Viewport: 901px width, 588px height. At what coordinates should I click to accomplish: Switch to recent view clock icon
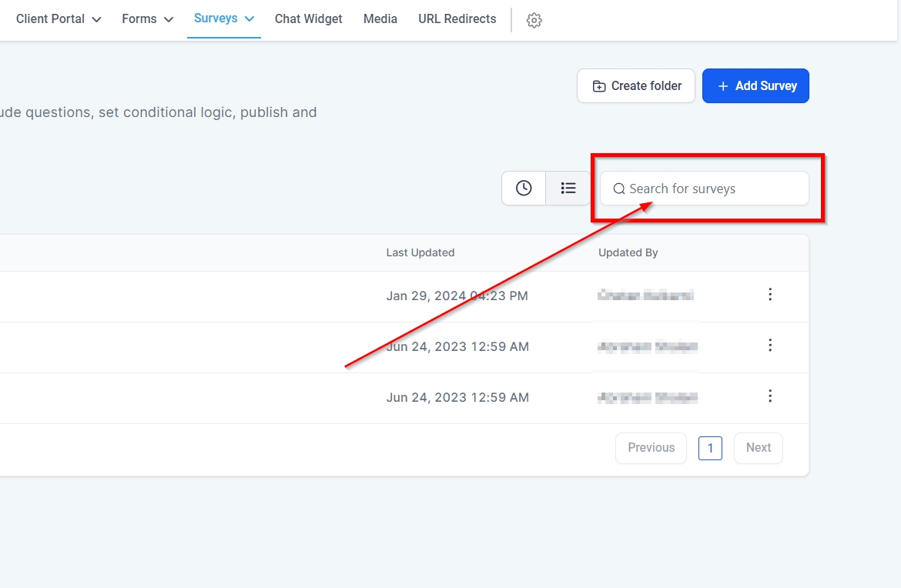coord(524,188)
